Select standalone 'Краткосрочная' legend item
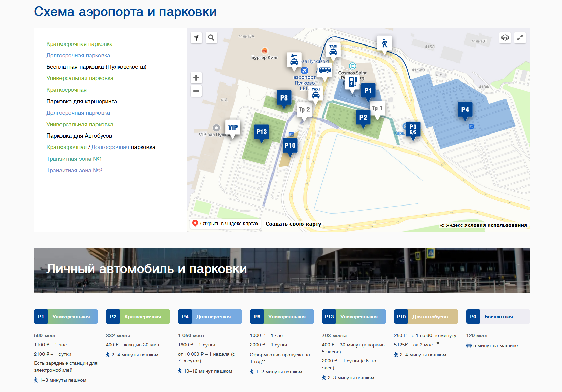The width and height of the screenshot is (562, 392). point(66,90)
